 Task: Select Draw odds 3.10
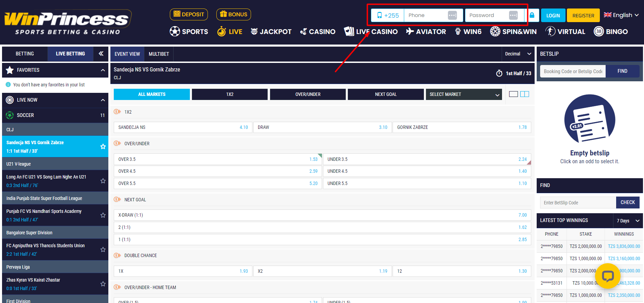(322, 127)
